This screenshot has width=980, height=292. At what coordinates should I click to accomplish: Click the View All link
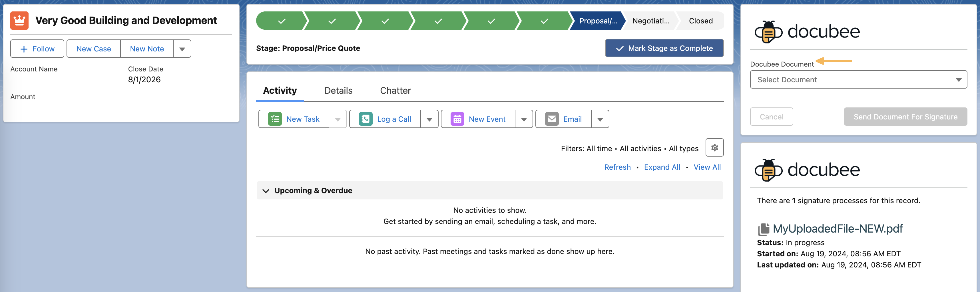pos(707,167)
